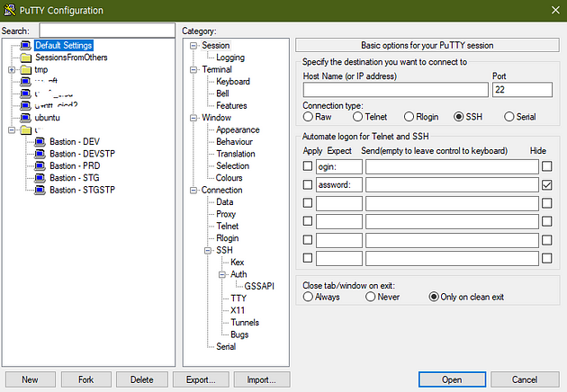Image resolution: width=567 pixels, height=392 pixels.
Task: Focus the Search input field
Action: pos(107,31)
